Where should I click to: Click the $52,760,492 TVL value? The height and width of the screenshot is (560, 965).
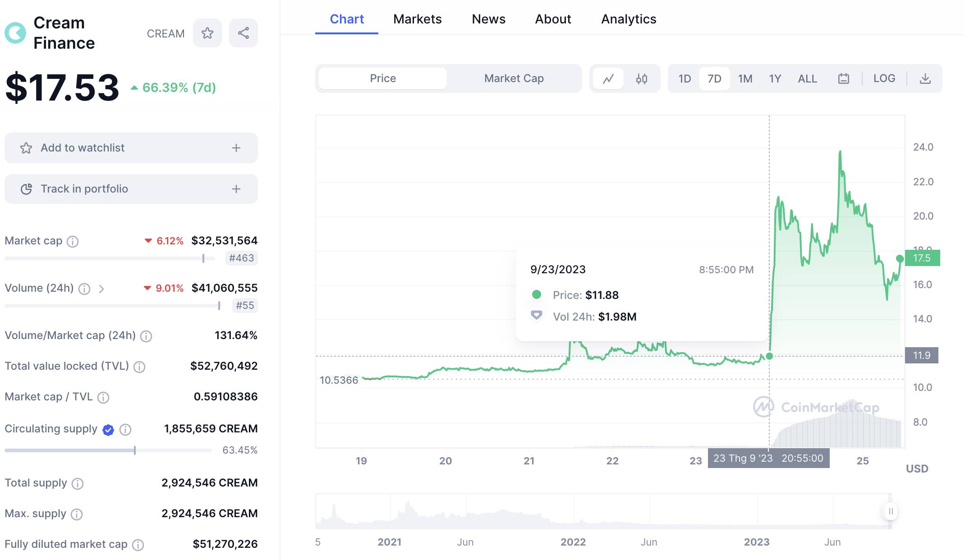click(x=224, y=366)
